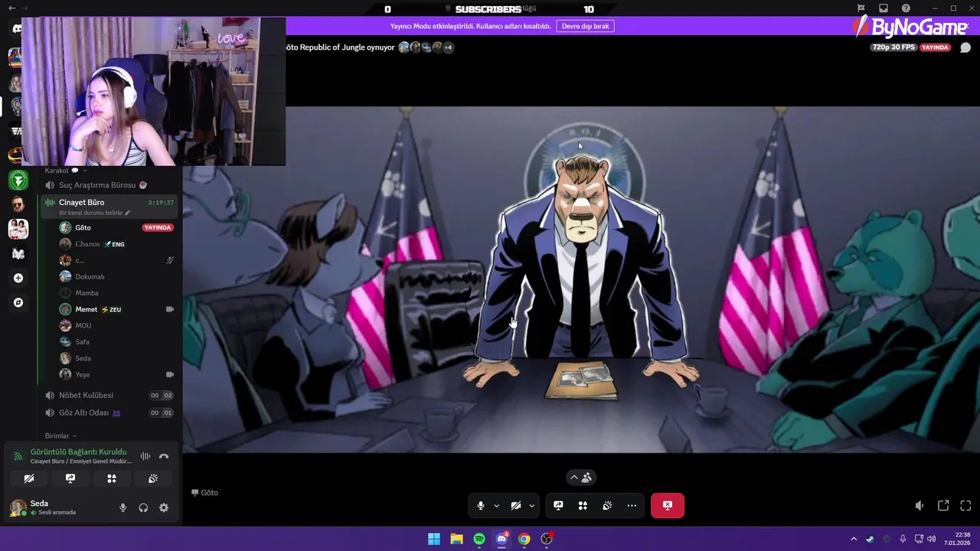Show hidden system tray icons
This screenshot has width=980, height=551.
coord(854,539)
